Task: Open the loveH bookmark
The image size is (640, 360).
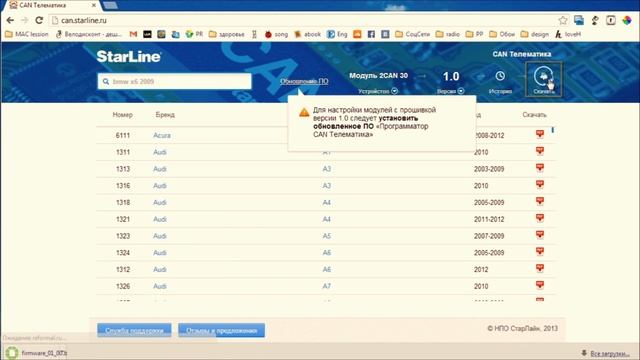Action: tap(568, 34)
